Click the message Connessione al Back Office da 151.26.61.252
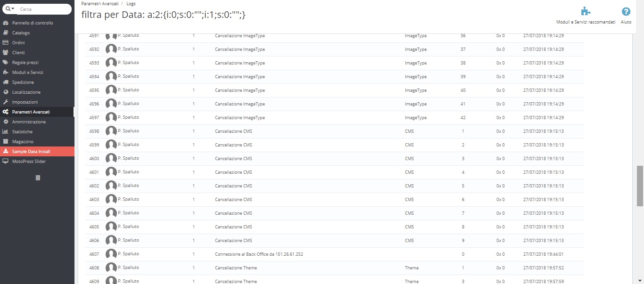The width and height of the screenshot is (644, 284). point(259,254)
